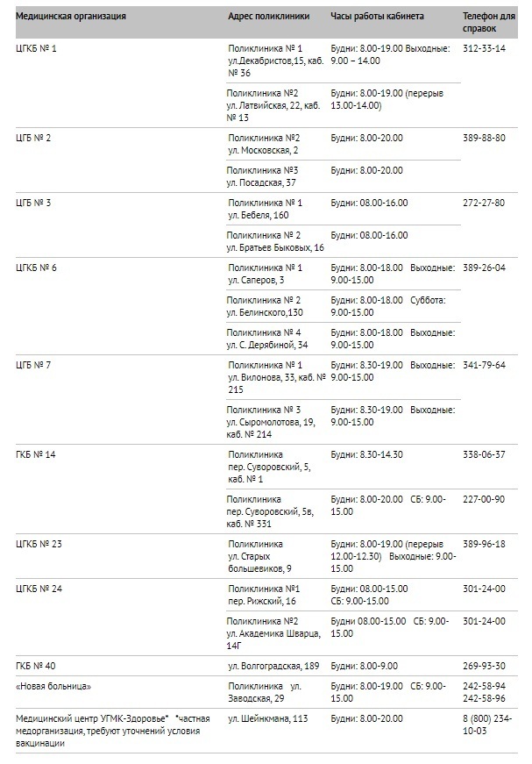Image resolution: width=532 pixels, height=764 pixels.
Task: Select ГКБ № 14 organization label
Action: 36,454
